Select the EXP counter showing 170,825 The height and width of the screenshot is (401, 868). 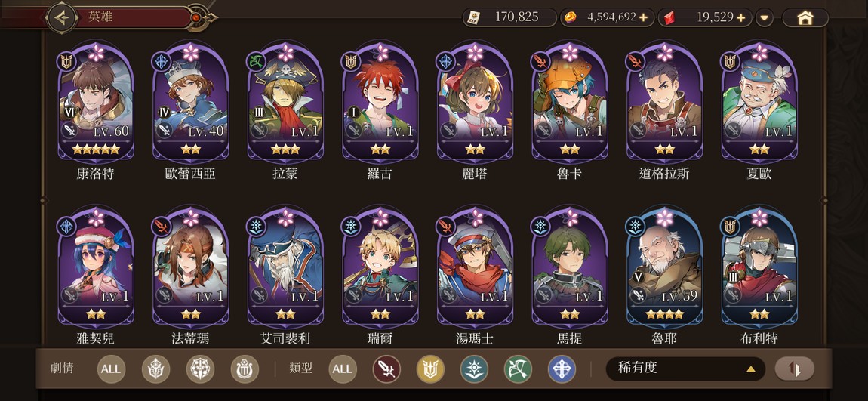coord(509,17)
